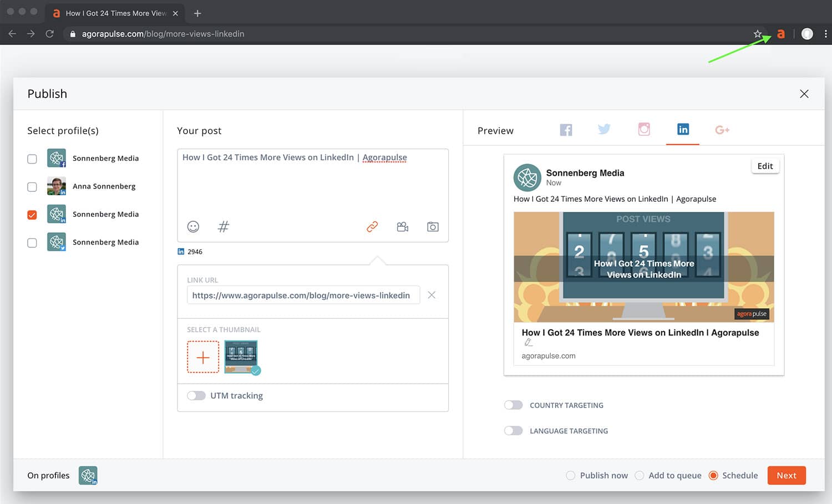The width and height of the screenshot is (832, 504).
Task: Click the LinkedIn character count 2946
Action: click(195, 252)
